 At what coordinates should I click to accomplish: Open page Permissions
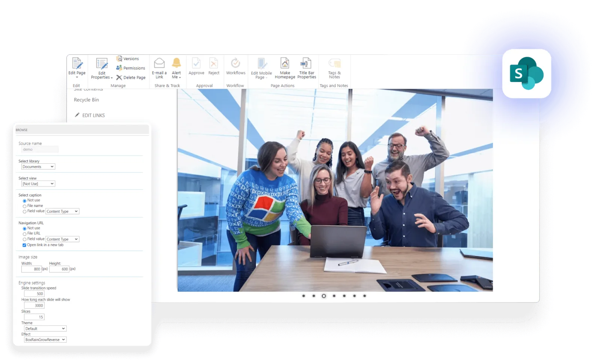coord(130,68)
